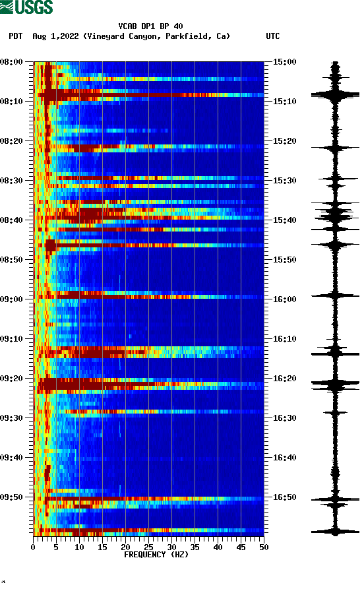The image size is (364, 589).
Task: Click the date 'Aug 1,2022' text
Action: pos(55,36)
